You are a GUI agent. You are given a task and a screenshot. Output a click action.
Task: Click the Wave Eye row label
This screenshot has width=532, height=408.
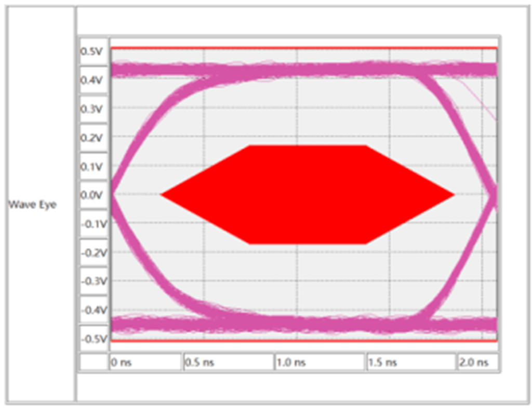click(x=32, y=205)
